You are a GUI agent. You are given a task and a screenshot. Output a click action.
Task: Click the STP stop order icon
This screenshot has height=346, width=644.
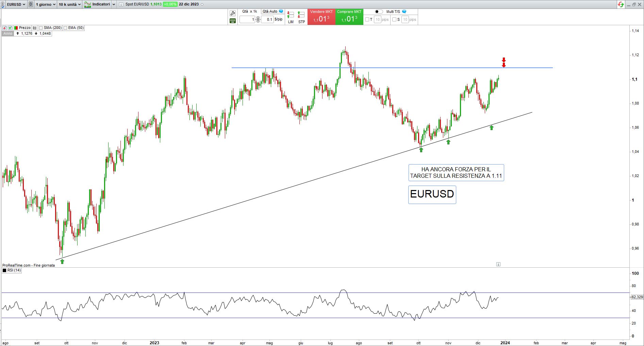tap(301, 17)
